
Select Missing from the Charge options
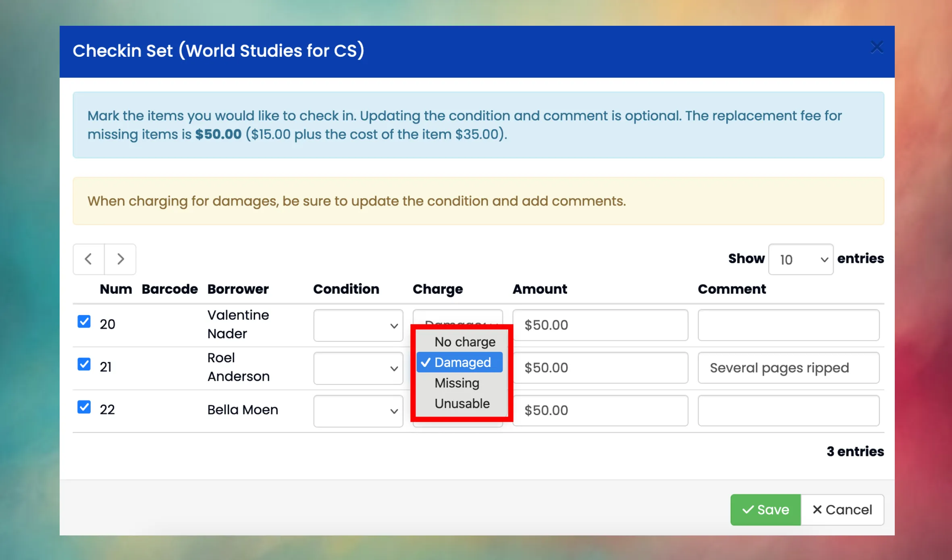click(x=457, y=383)
